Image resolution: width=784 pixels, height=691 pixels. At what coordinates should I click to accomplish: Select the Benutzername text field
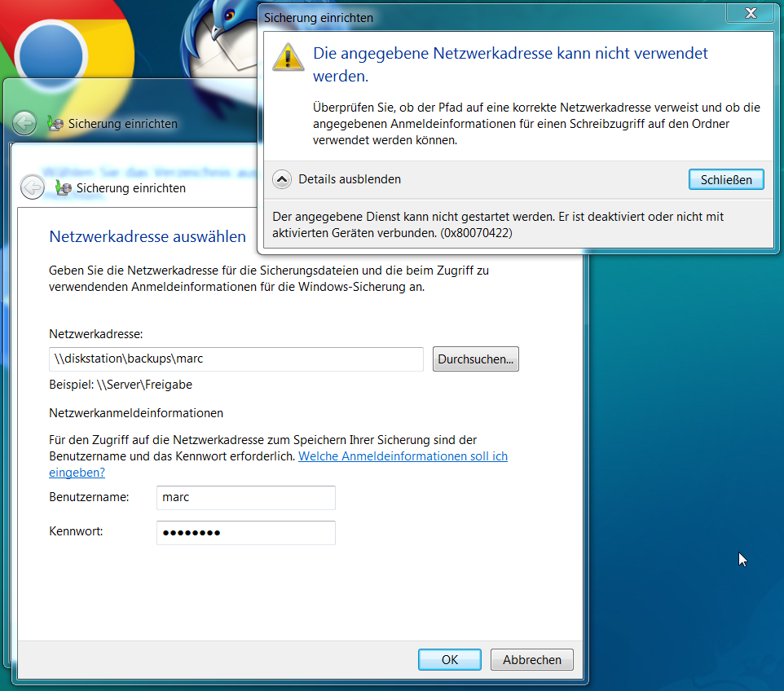pos(245,497)
